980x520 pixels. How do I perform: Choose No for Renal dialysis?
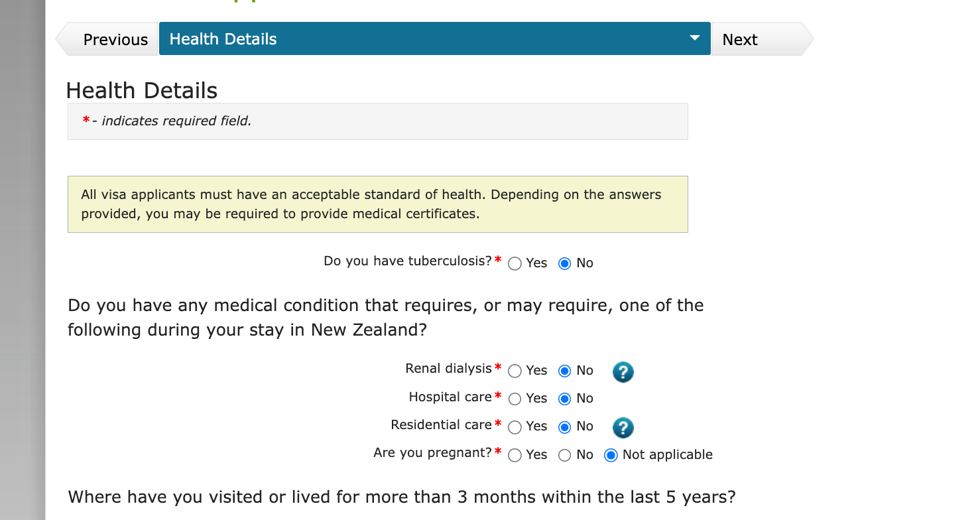click(565, 371)
